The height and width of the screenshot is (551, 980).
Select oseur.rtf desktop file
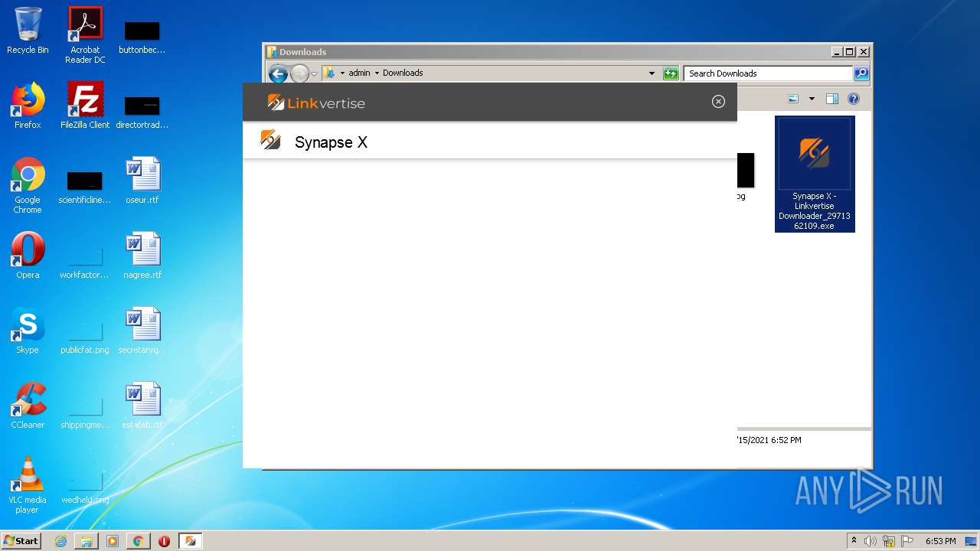point(142,181)
